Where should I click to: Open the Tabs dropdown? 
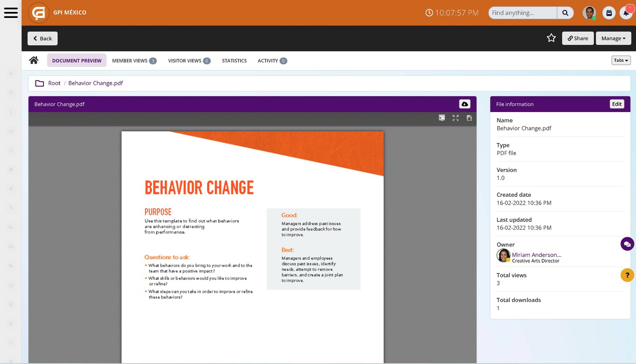coord(620,60)
